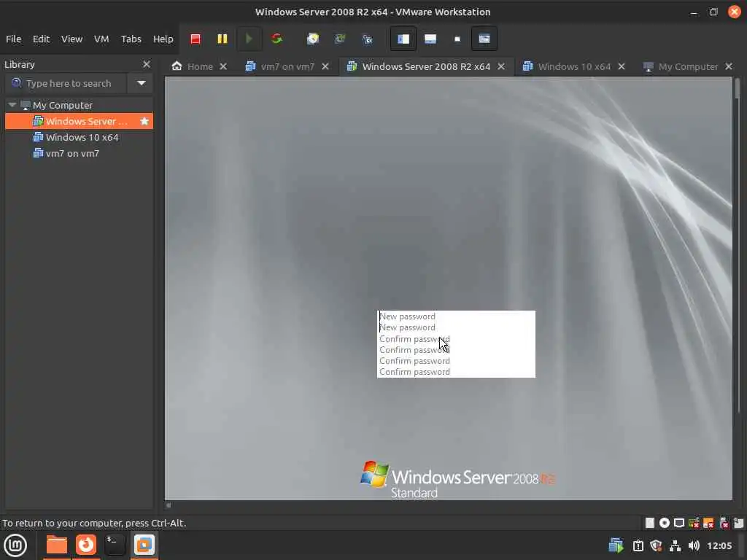Toggle favorite star on Windows Server entry
This screenshot has height=560, width=747.
click(x=144, y=122)
